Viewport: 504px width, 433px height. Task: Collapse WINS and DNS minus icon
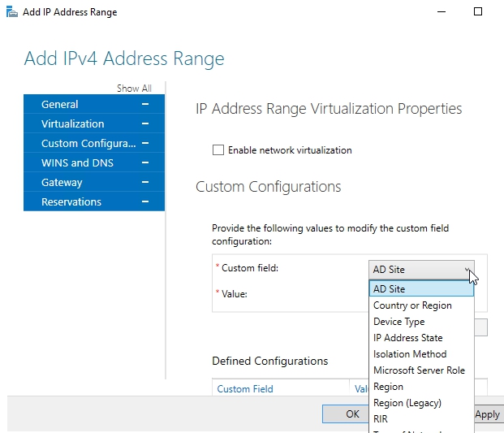tap(145, 162)
